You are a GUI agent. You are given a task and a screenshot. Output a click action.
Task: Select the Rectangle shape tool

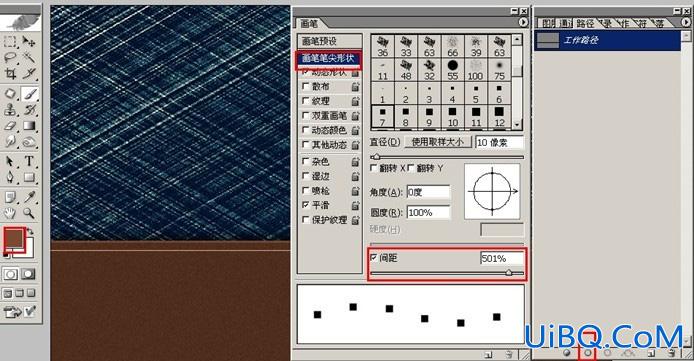[29, 177]
